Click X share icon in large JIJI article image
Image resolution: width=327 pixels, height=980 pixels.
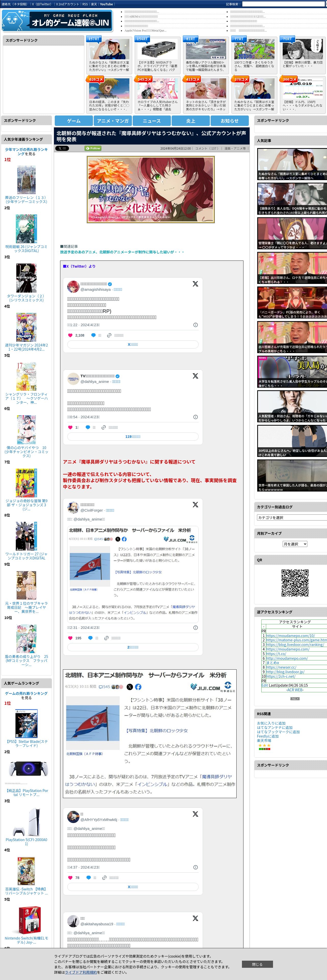coord(130,687)
